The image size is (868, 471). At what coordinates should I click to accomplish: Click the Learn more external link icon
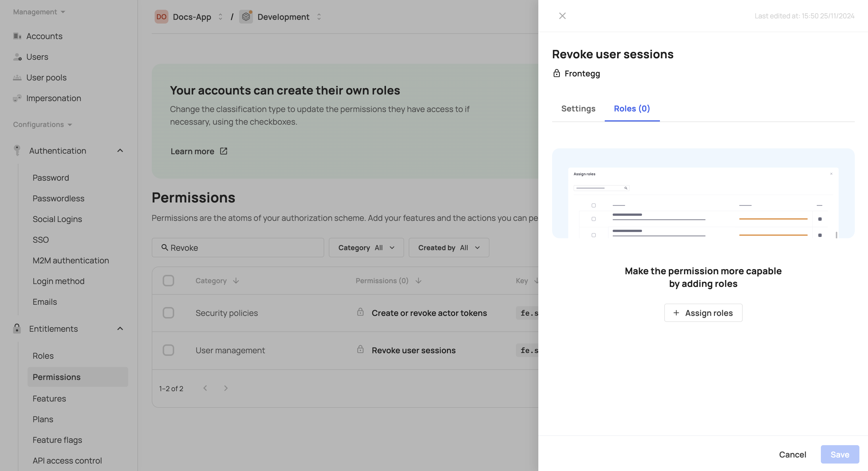coord(223,151)
